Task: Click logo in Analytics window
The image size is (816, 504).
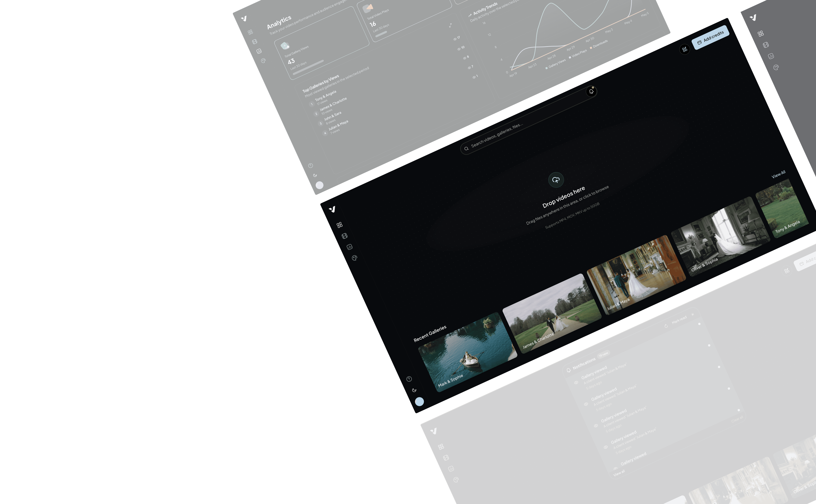Action: tap(244, 19)
